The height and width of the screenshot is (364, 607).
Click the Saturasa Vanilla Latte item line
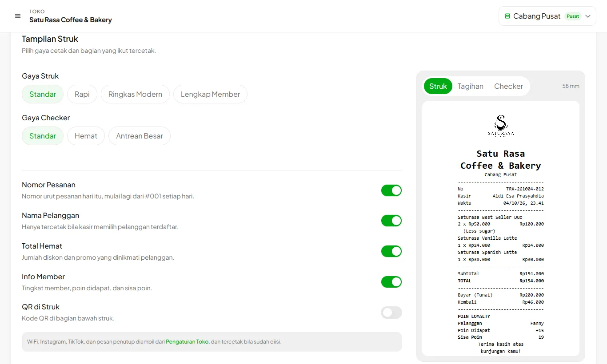pos(487,238)
